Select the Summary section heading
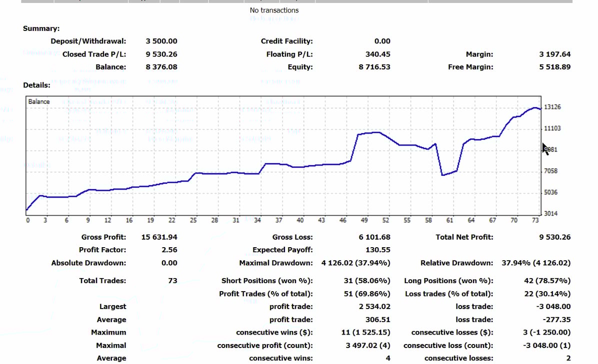The image size is (598, 364). click(x=41, y=29)
